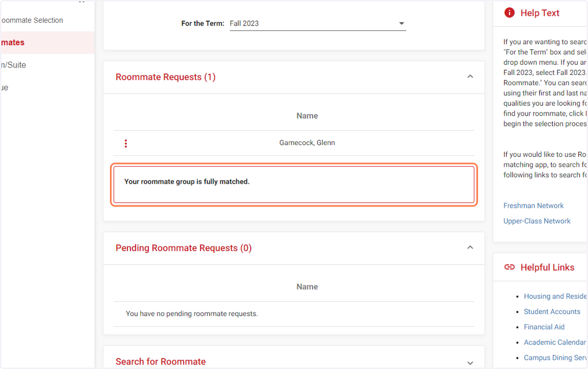Click the Gamecock, Glenn name cell

[307, 143]
